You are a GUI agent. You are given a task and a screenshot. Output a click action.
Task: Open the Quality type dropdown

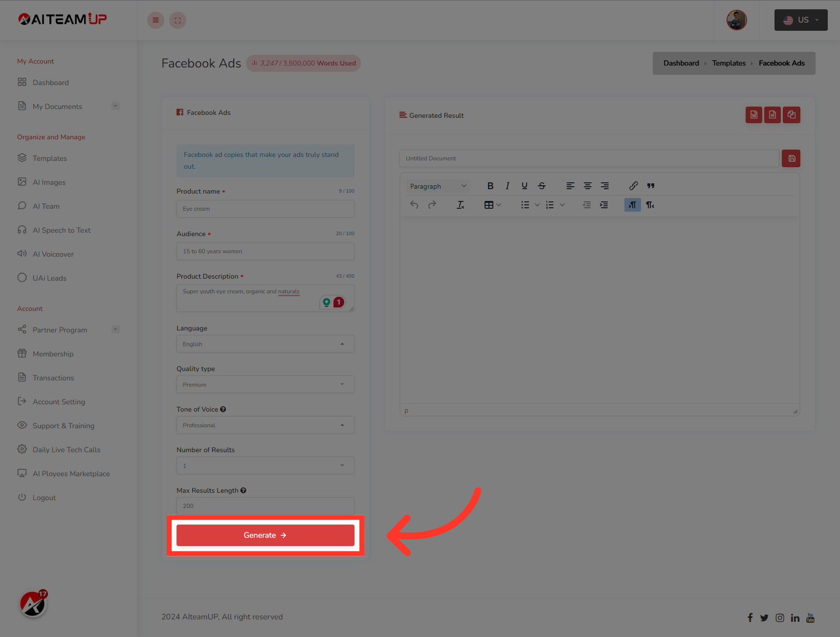265,384
